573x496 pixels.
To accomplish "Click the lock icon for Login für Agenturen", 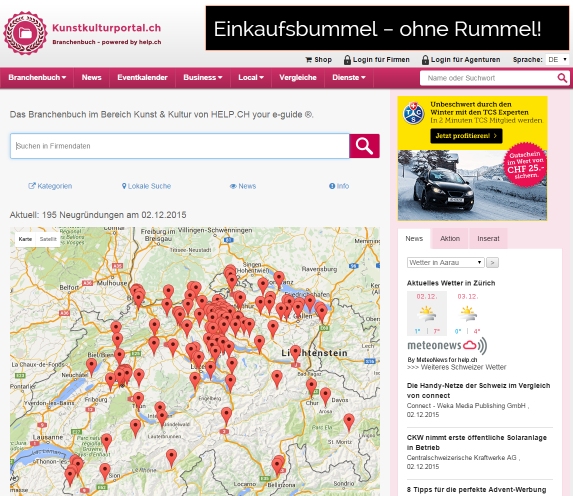I will 425,60.
